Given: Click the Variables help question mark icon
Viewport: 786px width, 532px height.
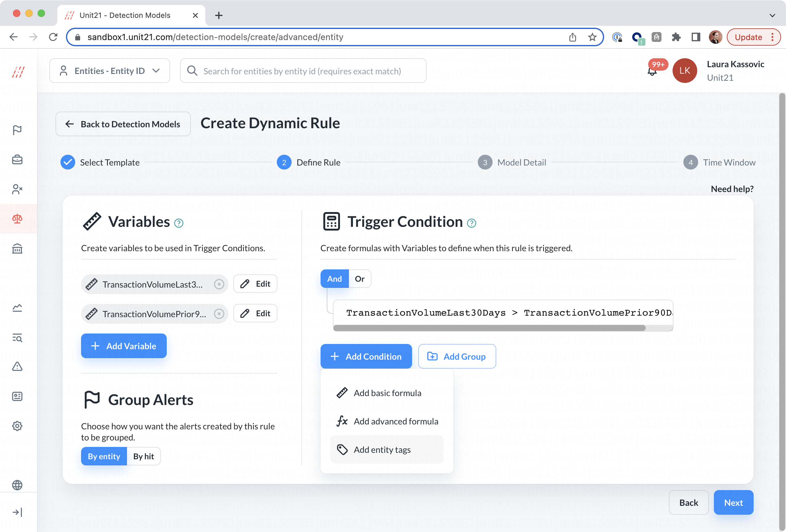Looking at the screenshot, I should tap(178, 223).
